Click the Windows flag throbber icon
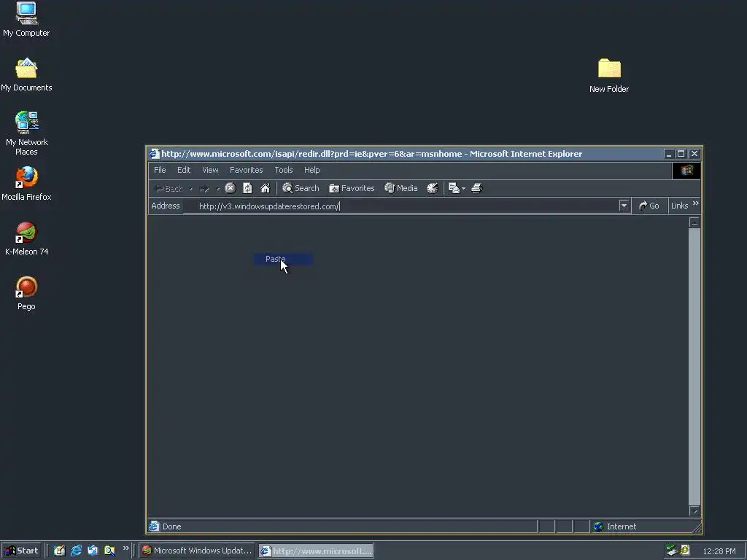The width and height of the screenshot is (747, 560). point(686,171)
